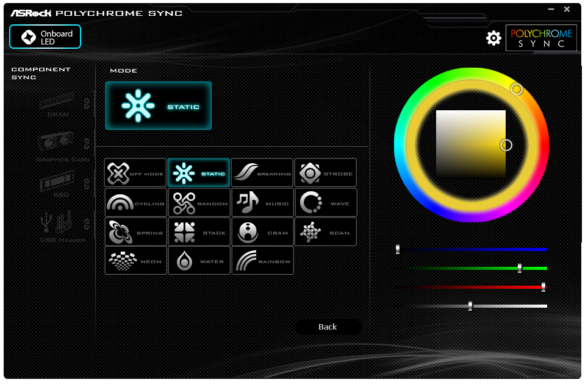Screen dimensions: 588x385
Task: Click the large current mode Static display
Action: pyautogui.click(x=158, y=105)
